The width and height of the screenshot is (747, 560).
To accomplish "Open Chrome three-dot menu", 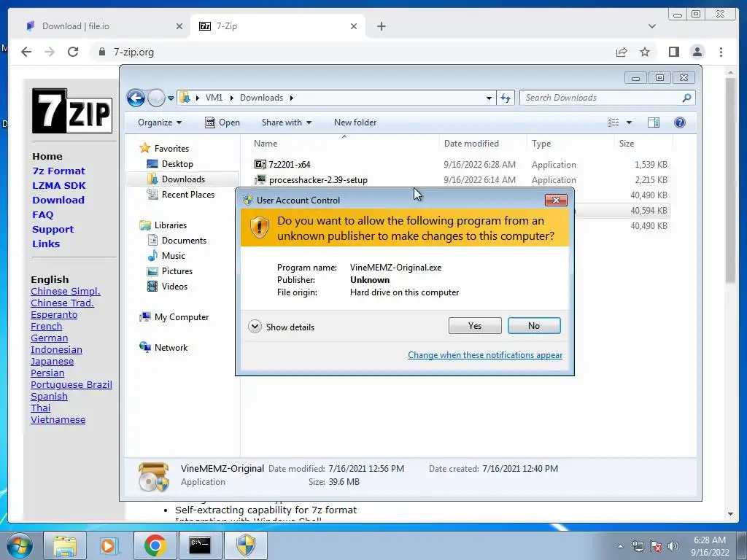I will pos(721,52).
